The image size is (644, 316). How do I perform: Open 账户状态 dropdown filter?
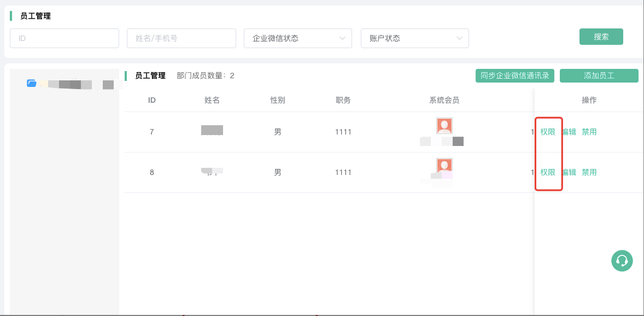pos(414,38)
